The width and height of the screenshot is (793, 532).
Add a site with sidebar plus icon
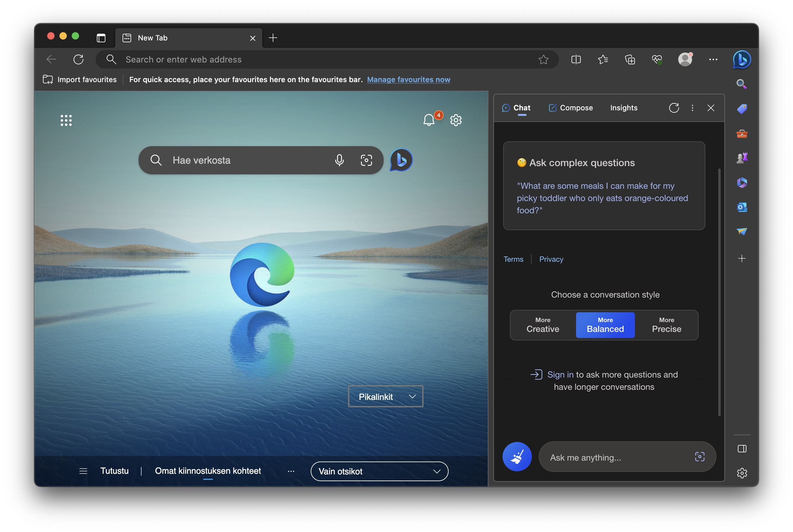pos(742,259)
